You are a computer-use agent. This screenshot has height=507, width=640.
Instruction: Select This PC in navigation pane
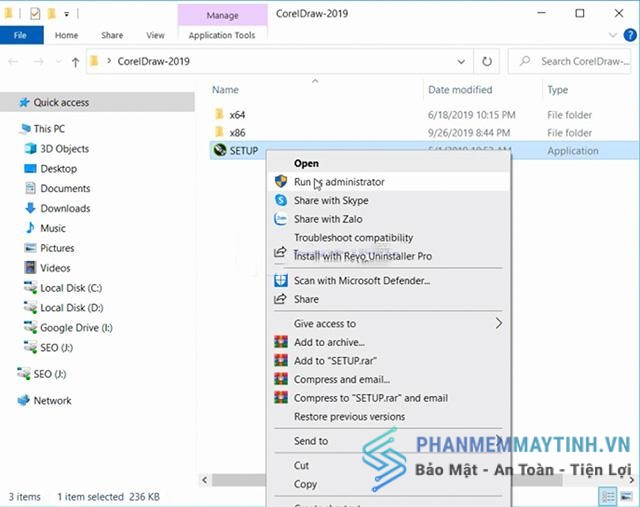pos(49,129)
